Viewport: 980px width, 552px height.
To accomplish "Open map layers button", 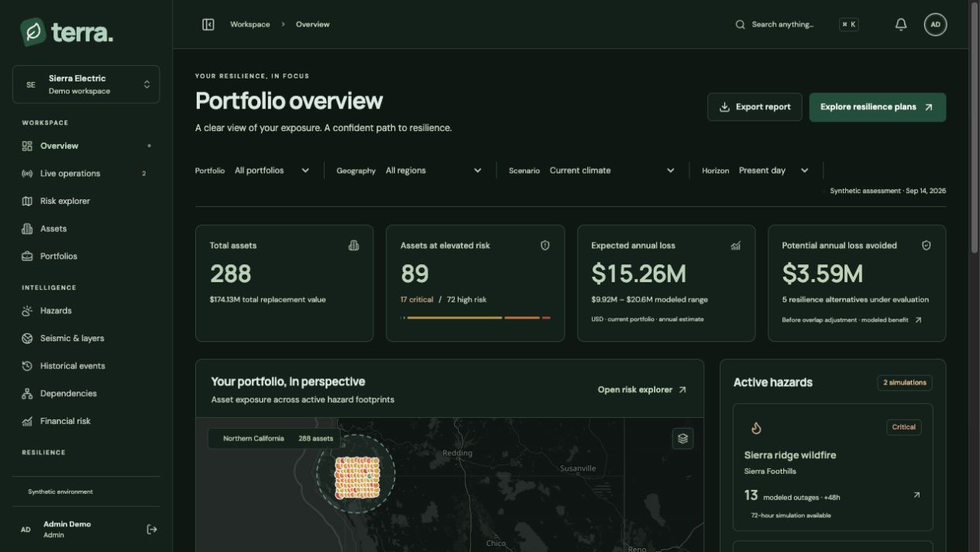I will click(x=683, y=439).
